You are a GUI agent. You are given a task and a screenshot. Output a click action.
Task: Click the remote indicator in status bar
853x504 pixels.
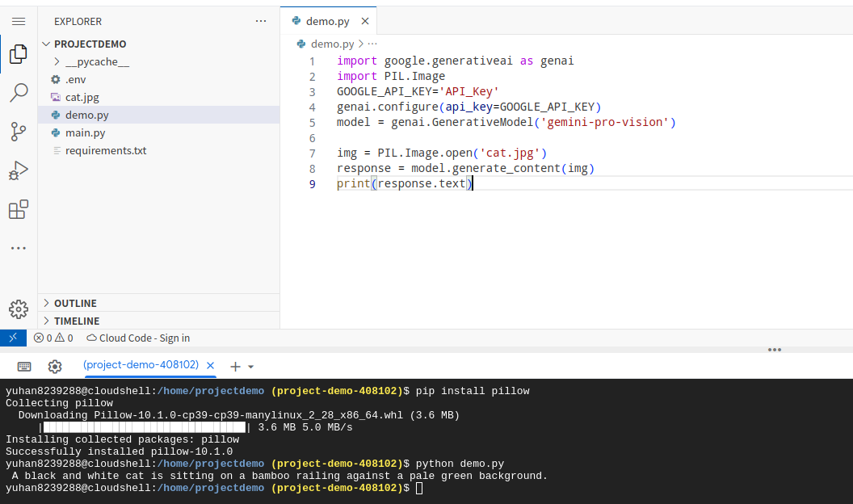[11, 338]
